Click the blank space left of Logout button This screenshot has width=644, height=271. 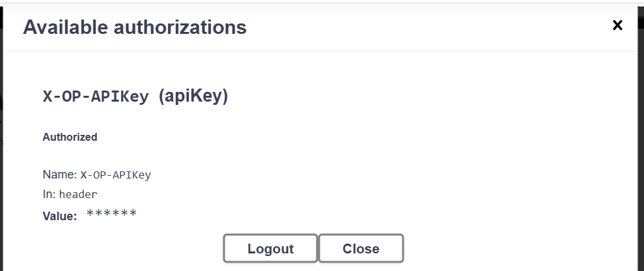pyautogui.click(x=130, y=249)
